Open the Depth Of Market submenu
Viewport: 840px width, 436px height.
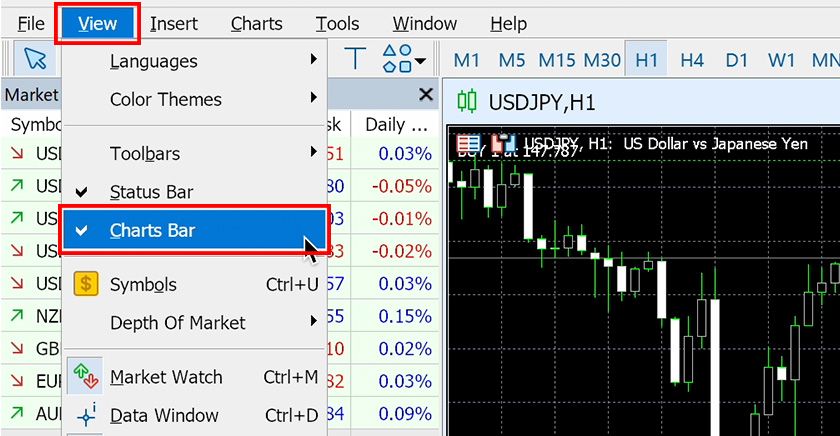(x=177, y=322)
